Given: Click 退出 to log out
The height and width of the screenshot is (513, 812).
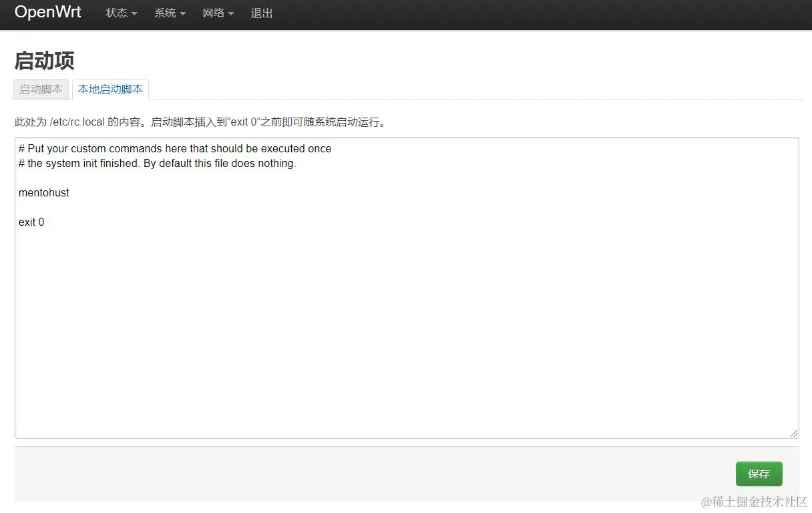Looking at the screenshot, I should 261,13.
